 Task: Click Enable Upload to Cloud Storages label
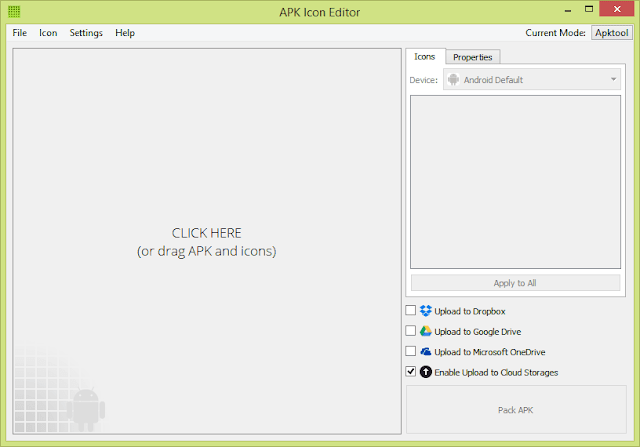pos(496,372)
